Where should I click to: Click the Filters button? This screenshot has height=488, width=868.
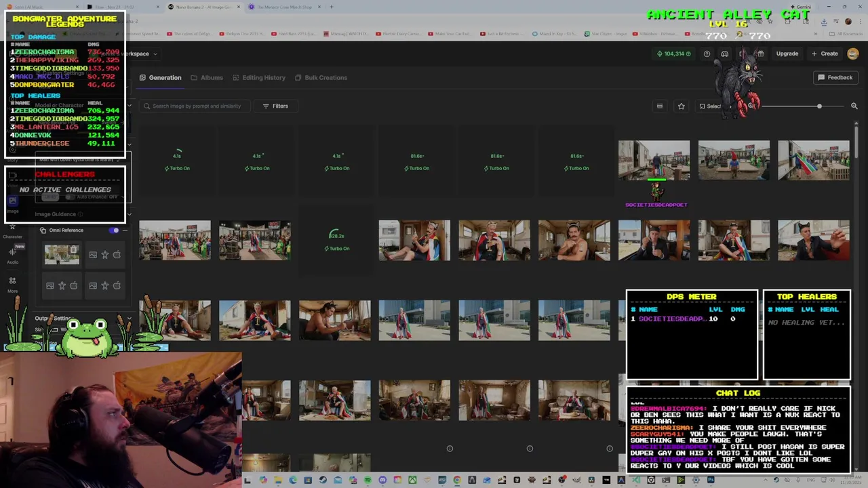click(275, 106)
